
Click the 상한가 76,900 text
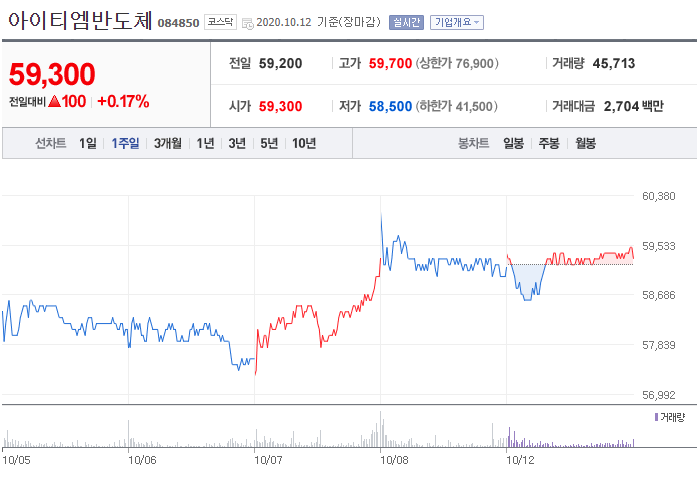457,63
